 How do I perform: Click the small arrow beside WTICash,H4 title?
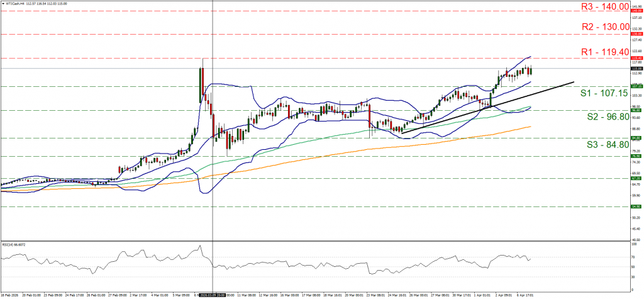pyautogui.click(x=3, y=3)
